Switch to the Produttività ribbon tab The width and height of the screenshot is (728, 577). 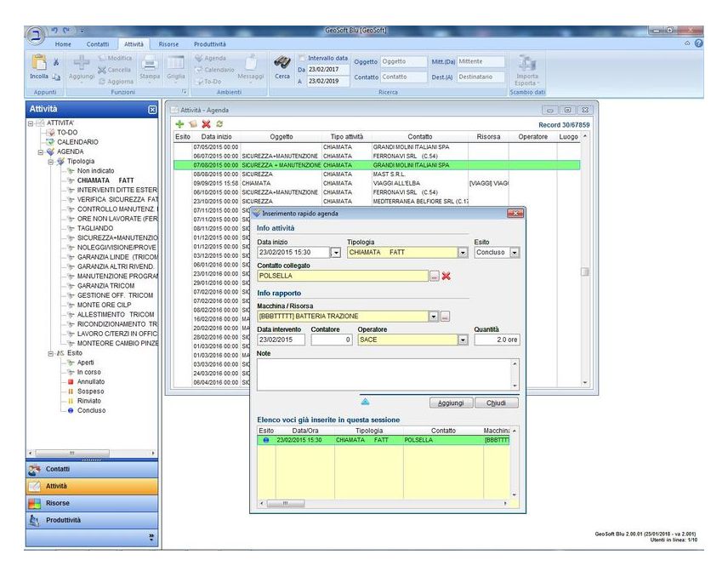tap(210, 44)
